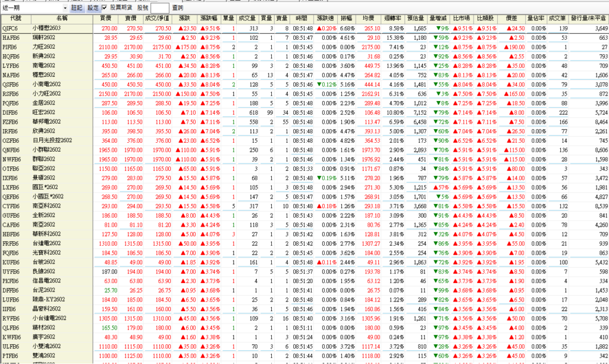Click the 查詢 query button

(x=177, y=8)
